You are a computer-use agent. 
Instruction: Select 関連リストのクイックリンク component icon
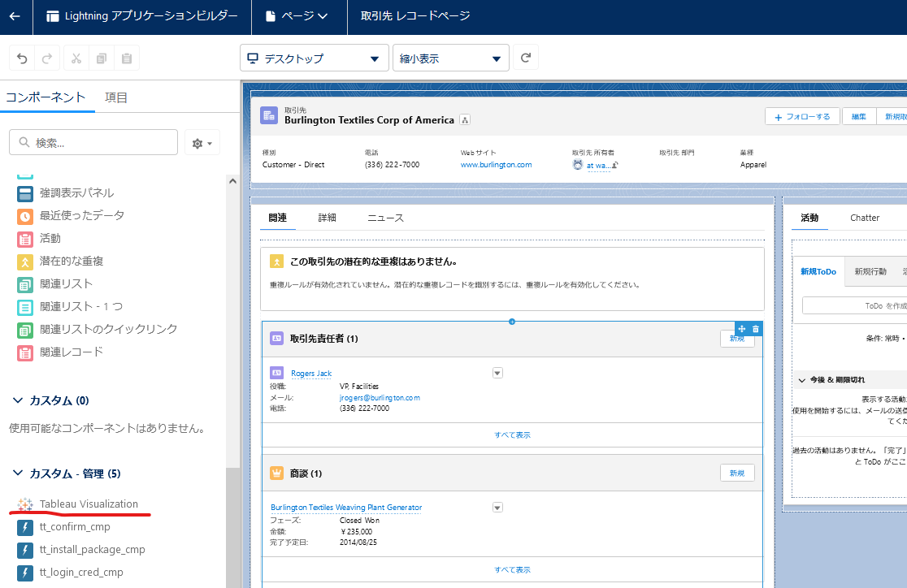coord(25,330)
